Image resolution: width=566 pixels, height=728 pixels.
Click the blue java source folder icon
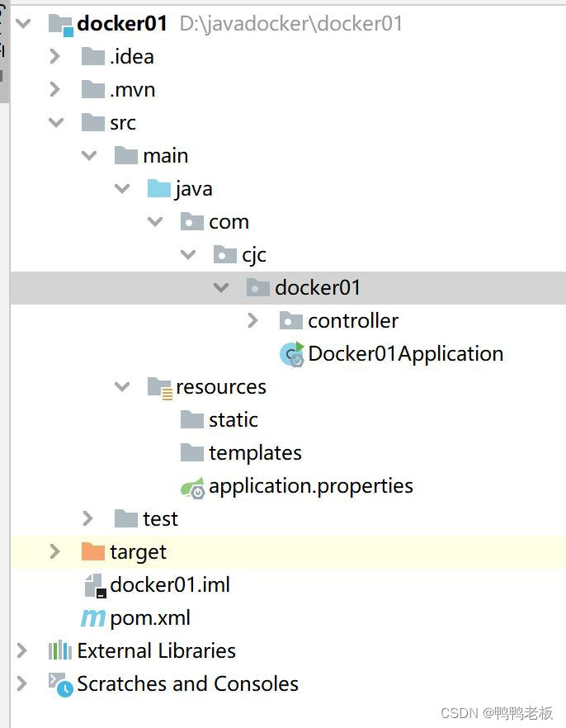pos(158,189)
